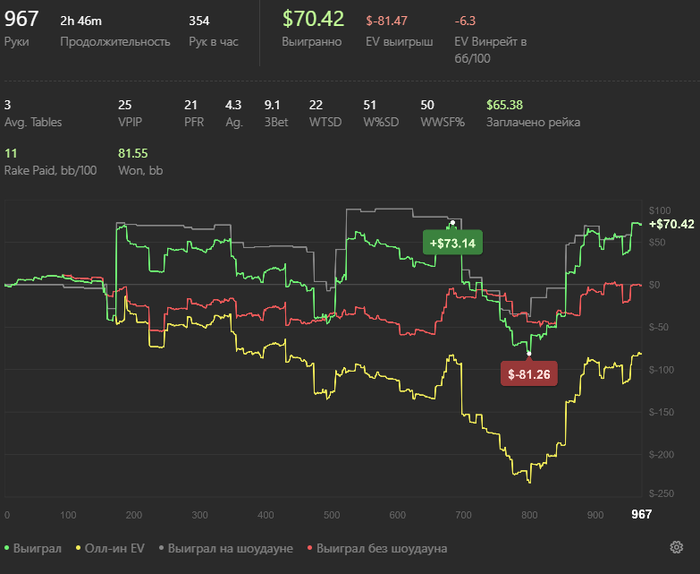Click the Rake Paid, bb/100 stat
The height and width of the screenshot is (574, 700).
click(50, 162)
